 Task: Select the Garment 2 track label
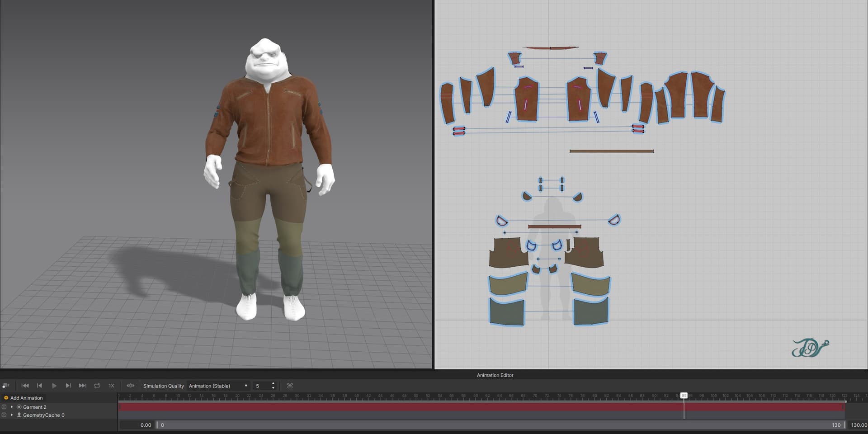35,407
